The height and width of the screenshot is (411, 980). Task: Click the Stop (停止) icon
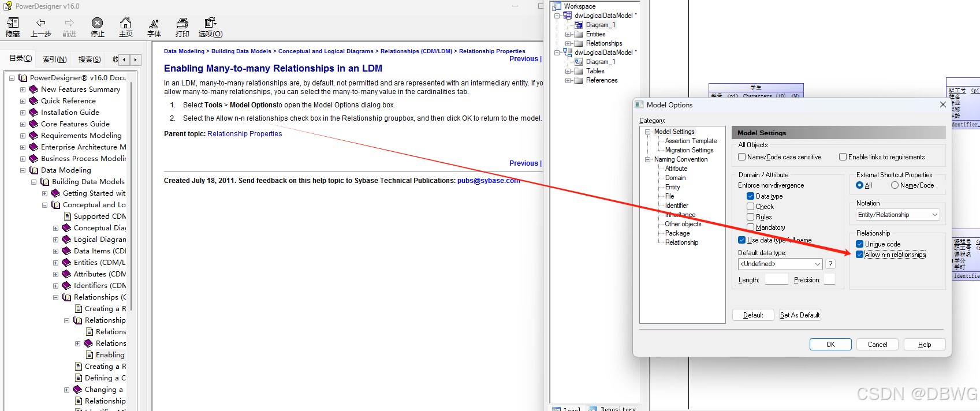97,23
